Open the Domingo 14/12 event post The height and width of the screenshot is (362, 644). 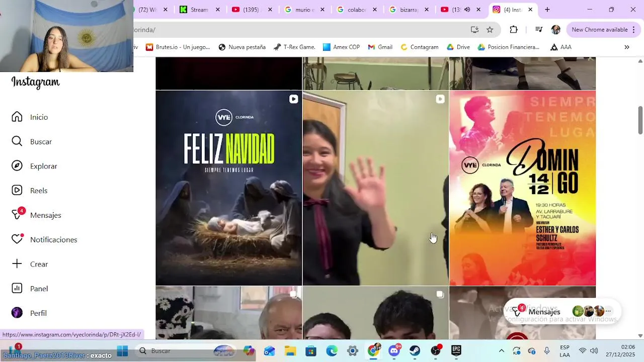(x=522, y=188)
